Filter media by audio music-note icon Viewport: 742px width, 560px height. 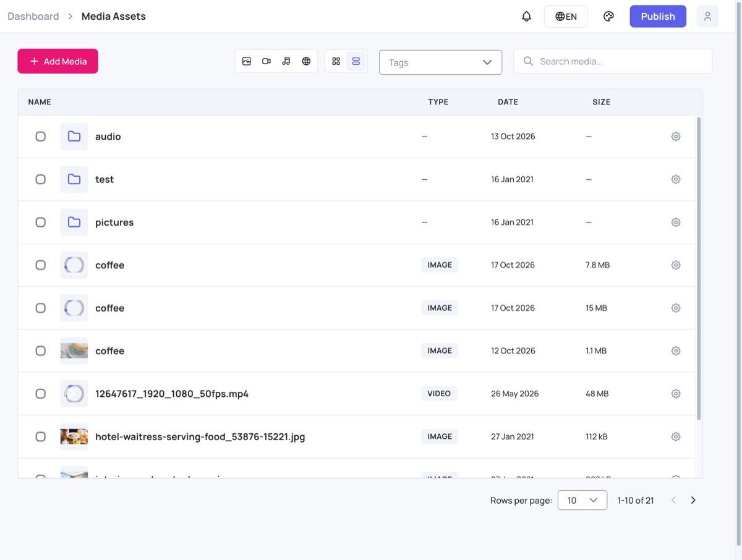(286, 61)
